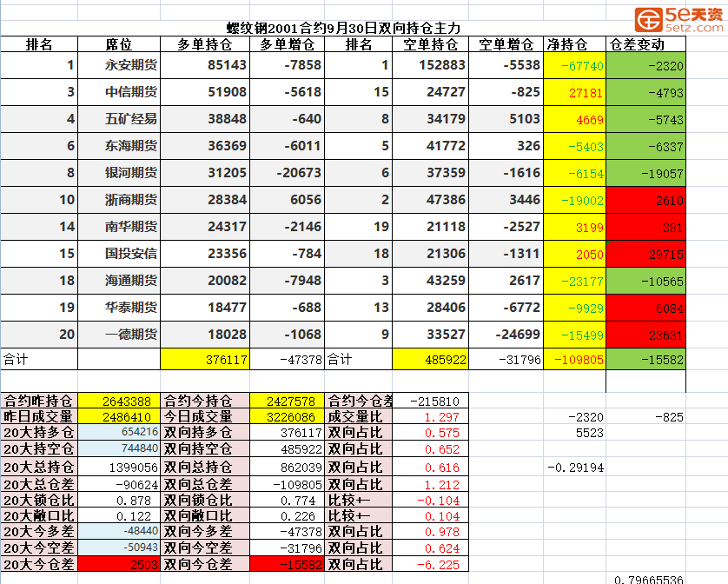Click the 国投安信 seat cell
The image size is (728, 584).
tap(119, 254)
